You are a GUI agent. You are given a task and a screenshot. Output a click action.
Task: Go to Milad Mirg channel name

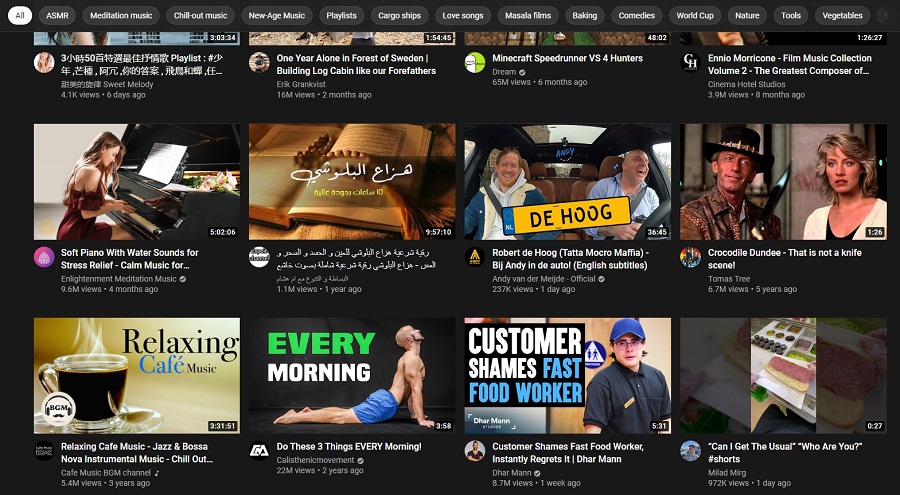(x=727, y=473)
